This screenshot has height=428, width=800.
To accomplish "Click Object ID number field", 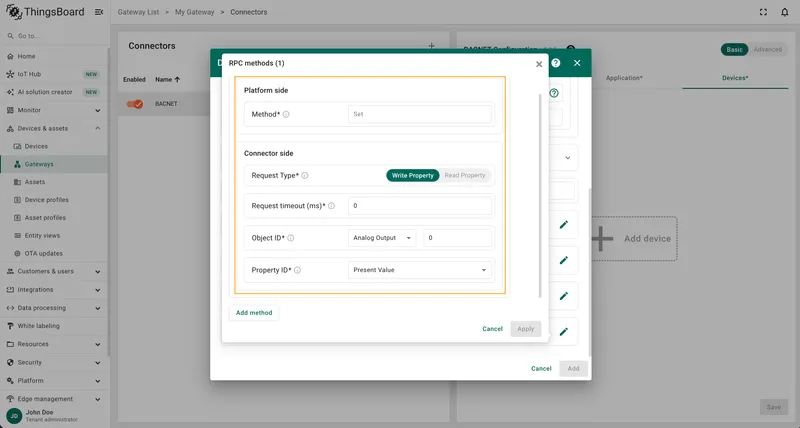I will click(458, 238).
